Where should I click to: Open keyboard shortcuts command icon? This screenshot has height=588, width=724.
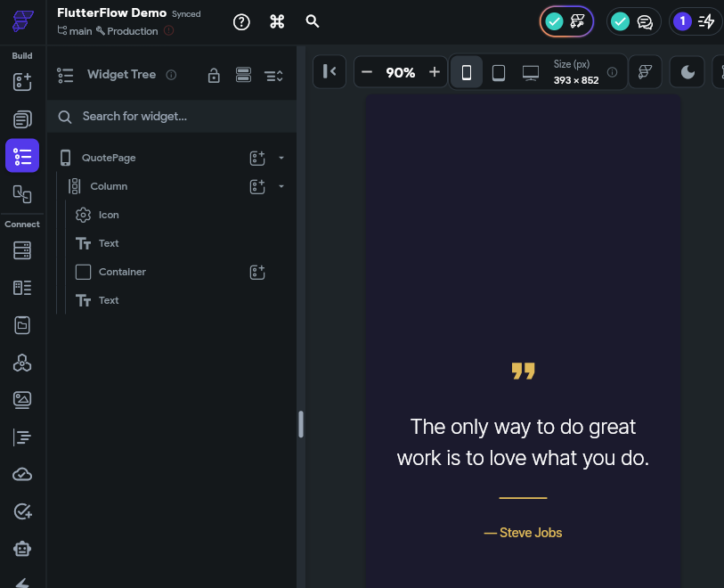tap(277, 21)
